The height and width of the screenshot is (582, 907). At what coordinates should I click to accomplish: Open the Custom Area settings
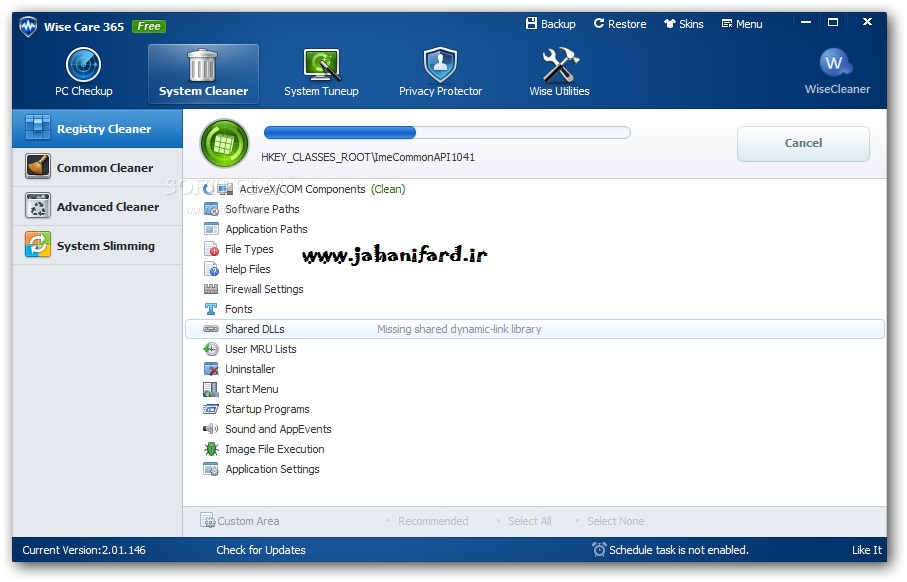(x=240, y=521)
